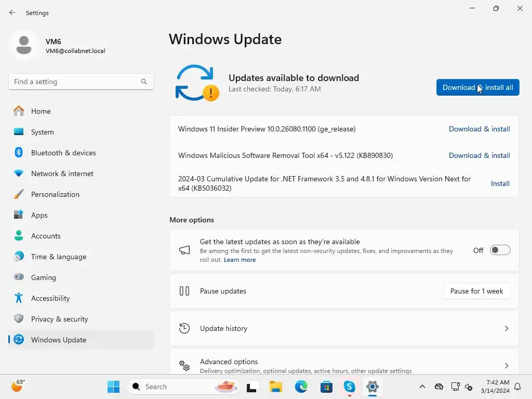Open the Windows Start menu

pos(113,387)
